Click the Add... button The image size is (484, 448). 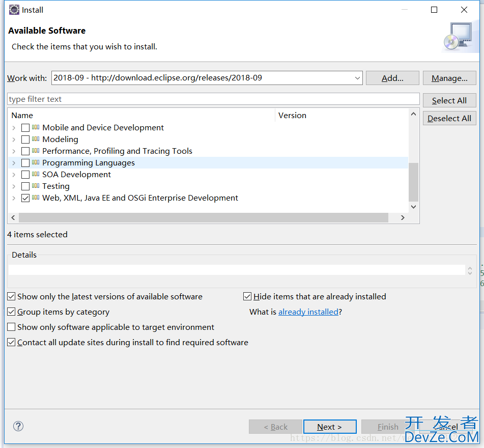[392, 78]
